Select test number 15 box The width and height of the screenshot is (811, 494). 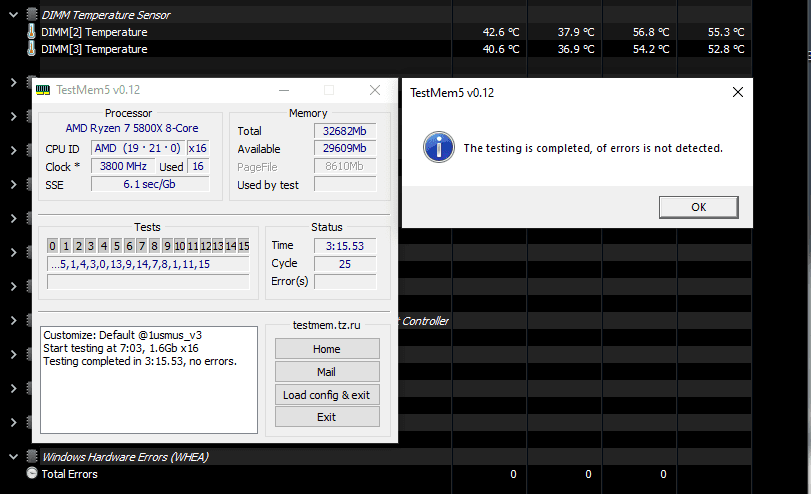tap(244, 246)
